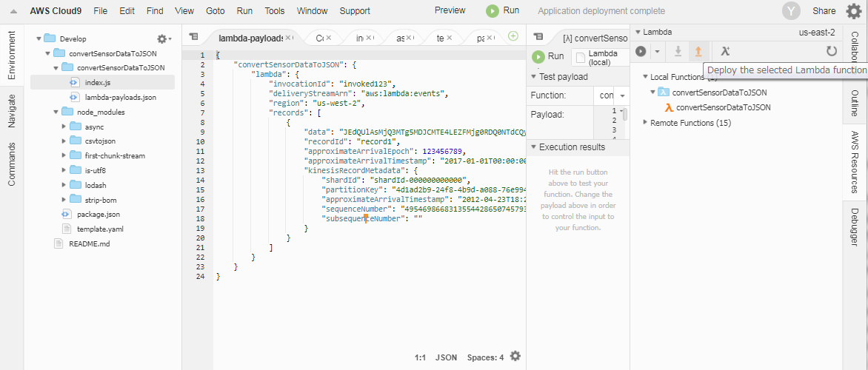
Task: Open the Preview option
Action: click(450, 10)
